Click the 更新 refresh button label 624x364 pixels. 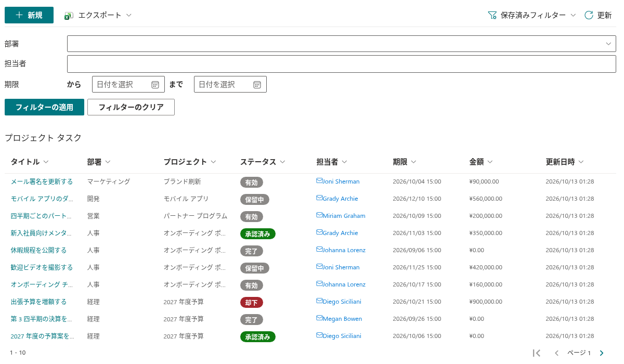pos(604,16)
